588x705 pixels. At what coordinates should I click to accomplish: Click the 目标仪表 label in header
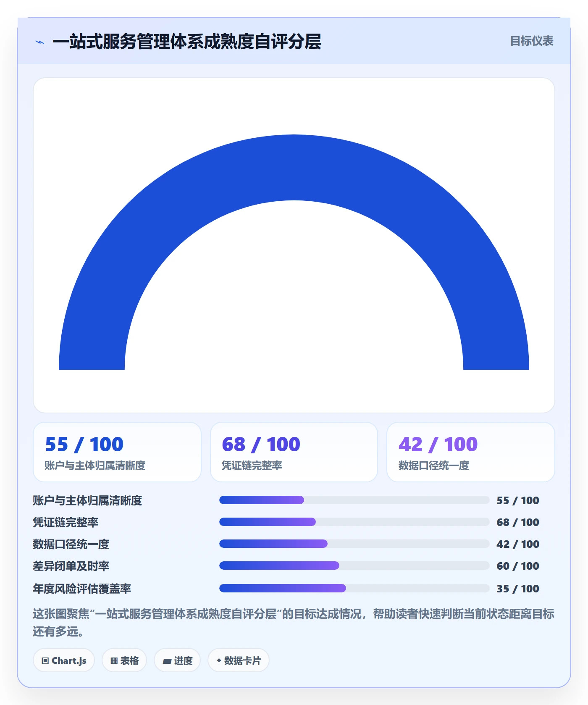click(x=532, y=41)
